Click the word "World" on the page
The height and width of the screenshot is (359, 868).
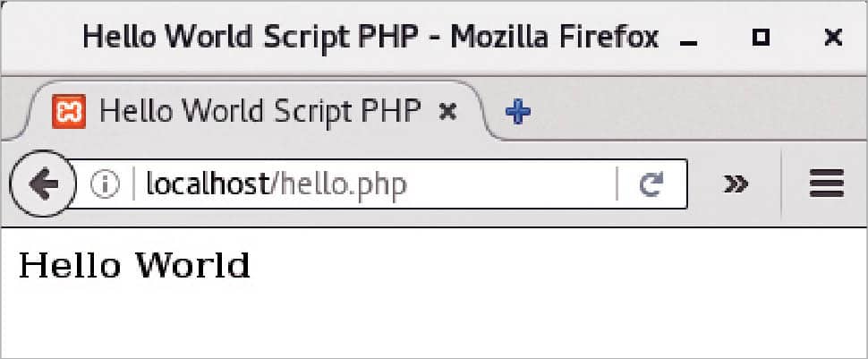pyautogui.click(x=192, y=265)
